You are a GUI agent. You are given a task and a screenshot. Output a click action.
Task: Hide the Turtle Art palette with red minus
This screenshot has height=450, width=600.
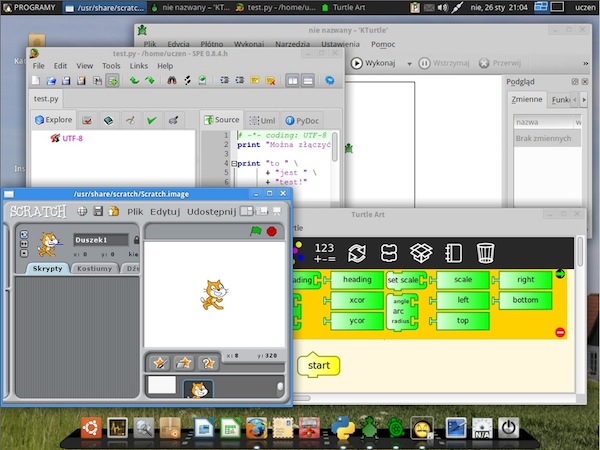[560, 332]
